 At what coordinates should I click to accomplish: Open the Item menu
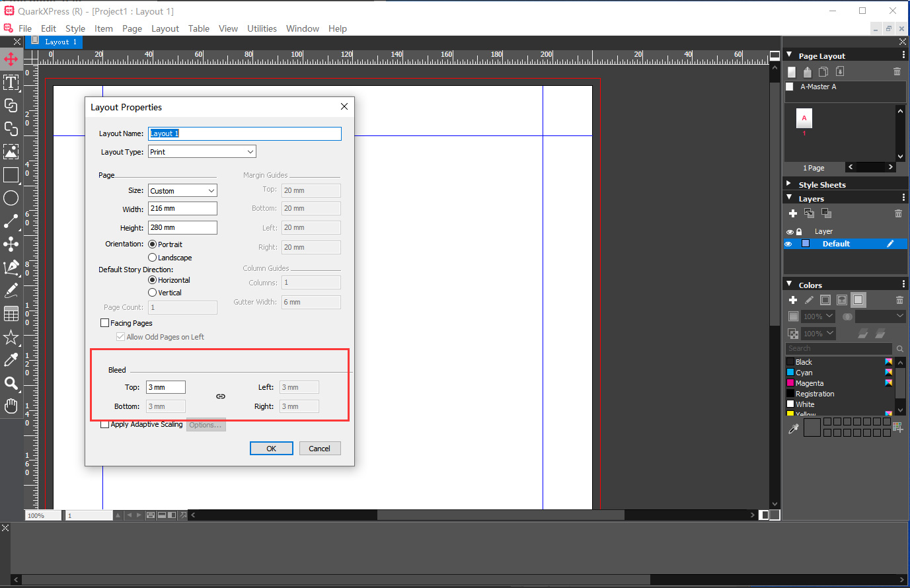coord(104,28)
